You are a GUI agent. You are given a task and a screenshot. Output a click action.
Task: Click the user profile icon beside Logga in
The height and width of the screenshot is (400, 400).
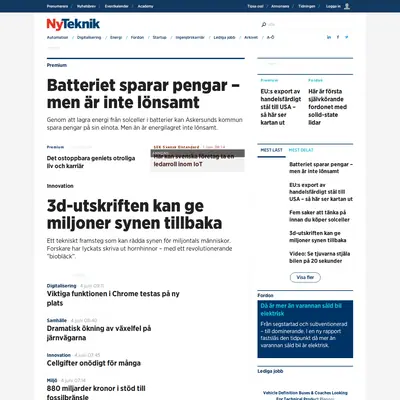[347, 6]
